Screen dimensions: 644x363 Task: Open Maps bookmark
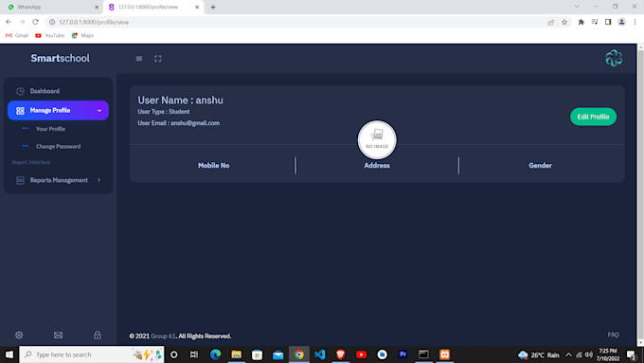[82, 36]
